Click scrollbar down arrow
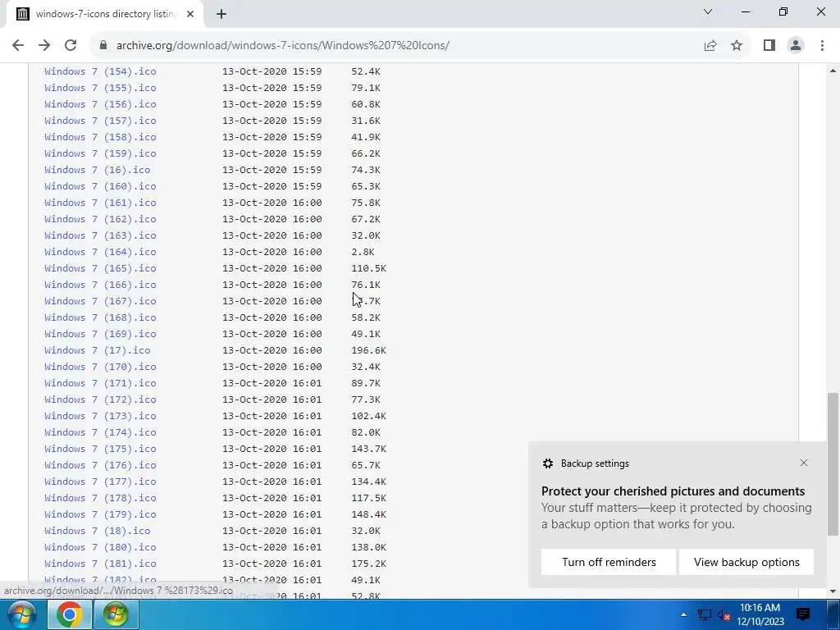This screenshot has width=840, height=630. point(833,591)
